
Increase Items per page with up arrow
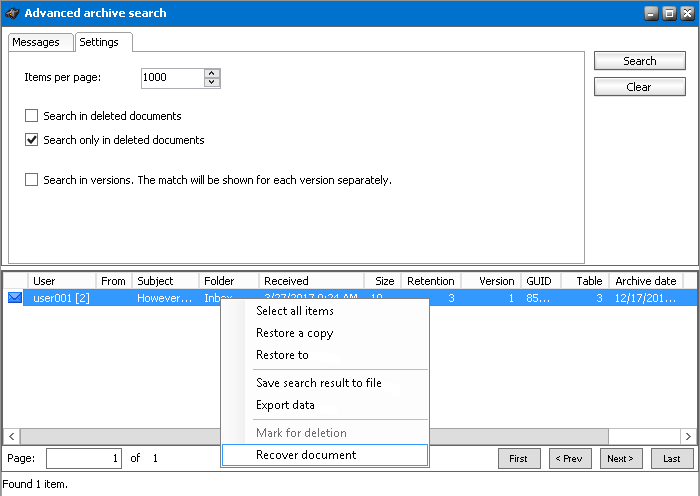212,74
